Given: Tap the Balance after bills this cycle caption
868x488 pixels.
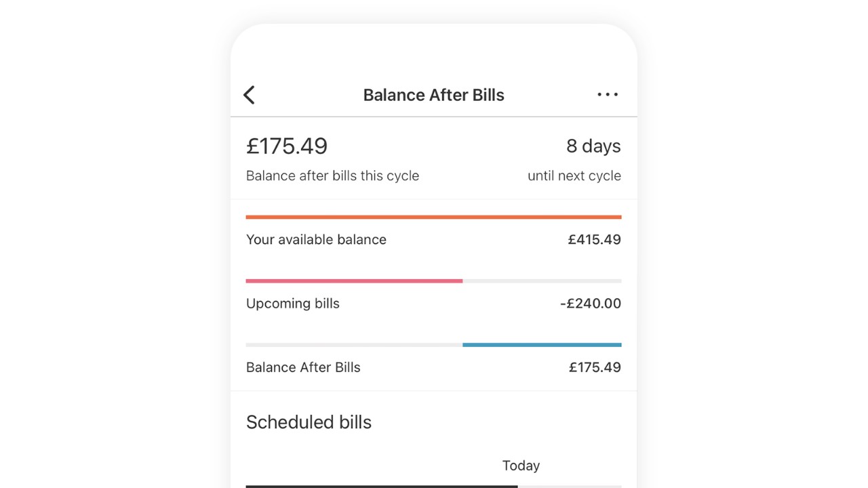Looking at the screenshot, I should click(x=332, y=176).
